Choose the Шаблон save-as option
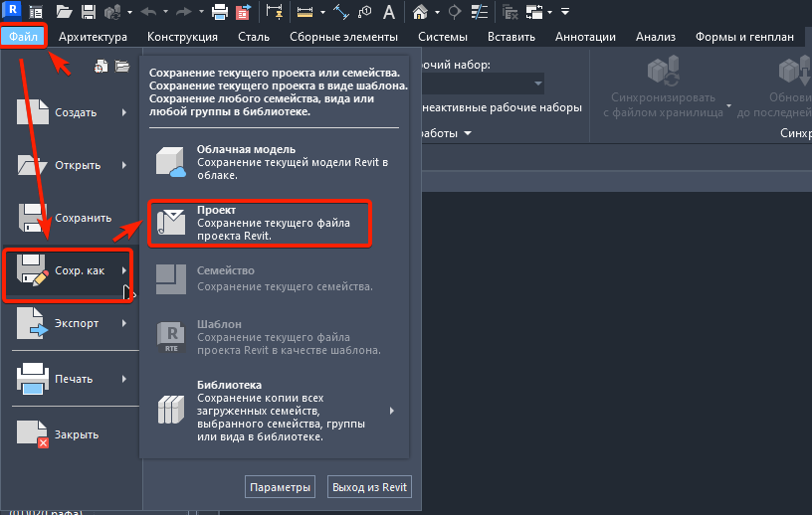Viewport: 812px width, 515px height. click(275, 337)
